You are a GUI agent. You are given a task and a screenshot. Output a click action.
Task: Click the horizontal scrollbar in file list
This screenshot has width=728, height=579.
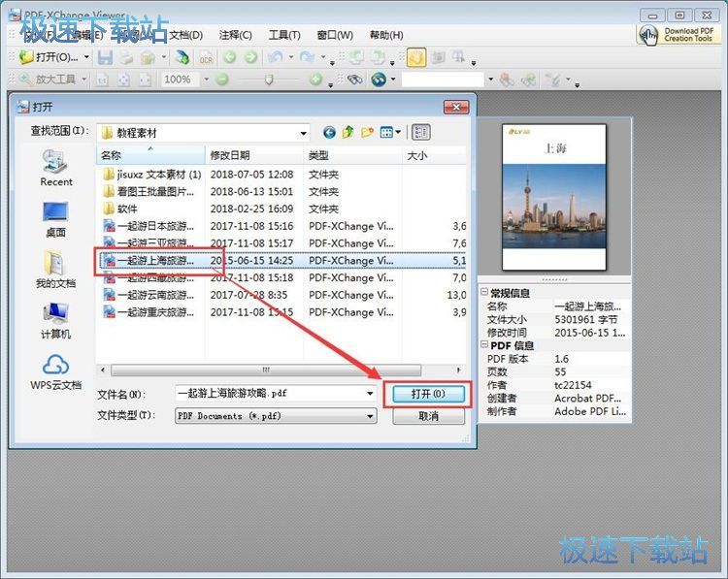(266, 370)
